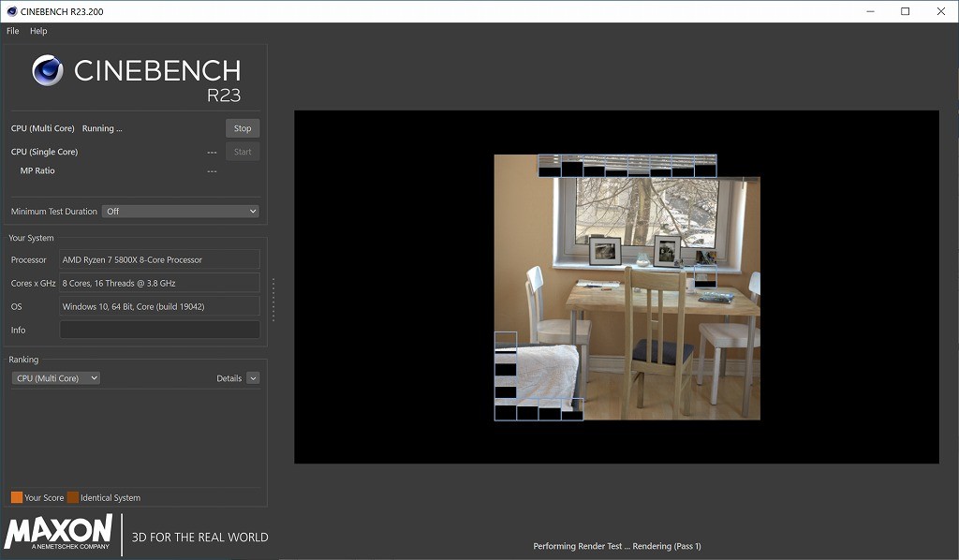The width and height of the screenshot is (959, 560).
Task: Stop the CPU Multi Core test
Action: click(243, 128)
